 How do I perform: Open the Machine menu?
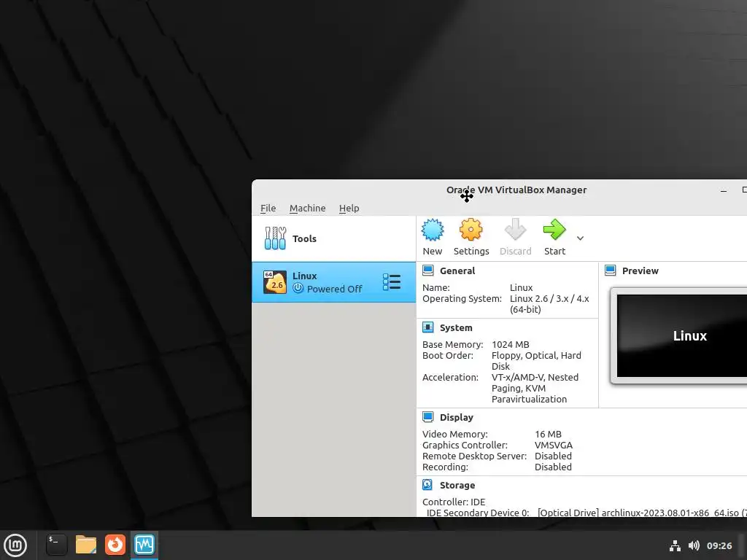307,208
